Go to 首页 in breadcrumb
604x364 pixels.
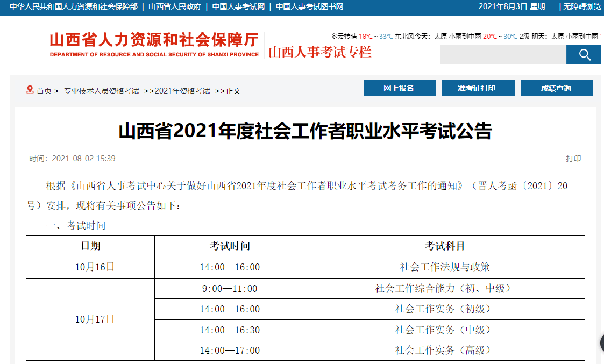pyautogui.click(x=44, y=91)
